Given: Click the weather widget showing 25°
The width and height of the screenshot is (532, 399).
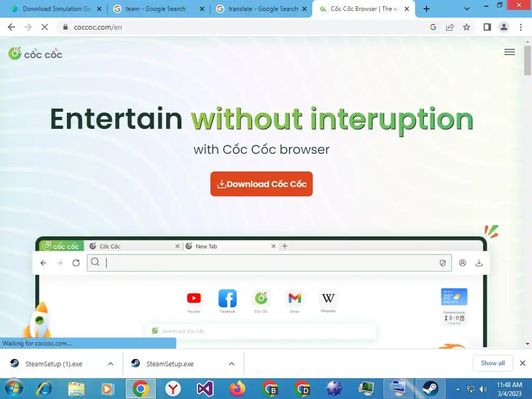Looking at the screenshot, I should tap(454, 297).
